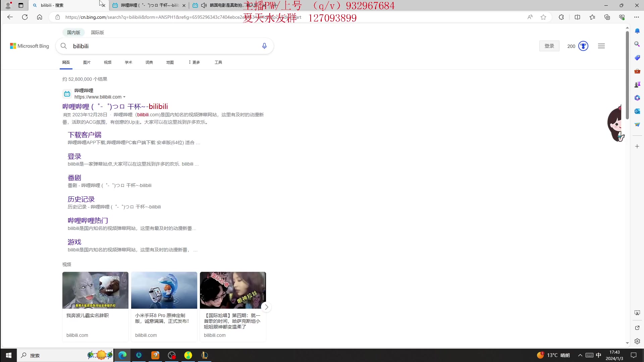The width and height of the screenshot is (644, 362).
Task: Open the 下载客户端 download client link
Action: (85, 135)
